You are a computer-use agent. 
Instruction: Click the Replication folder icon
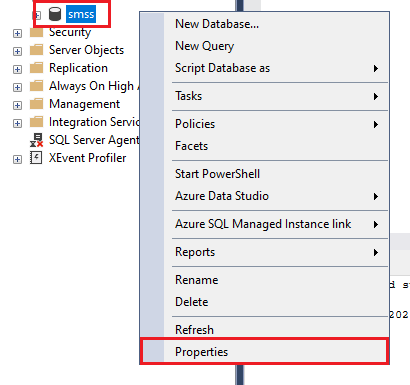(36, 68)
